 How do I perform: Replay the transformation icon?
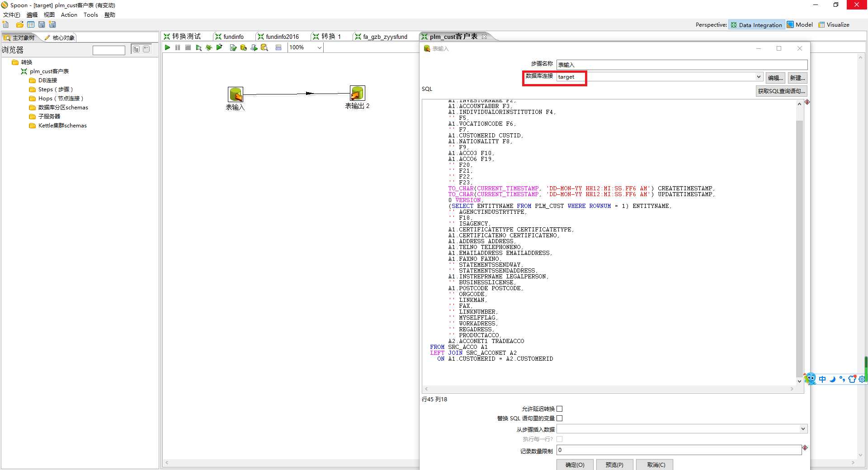[x=219, y=47]
